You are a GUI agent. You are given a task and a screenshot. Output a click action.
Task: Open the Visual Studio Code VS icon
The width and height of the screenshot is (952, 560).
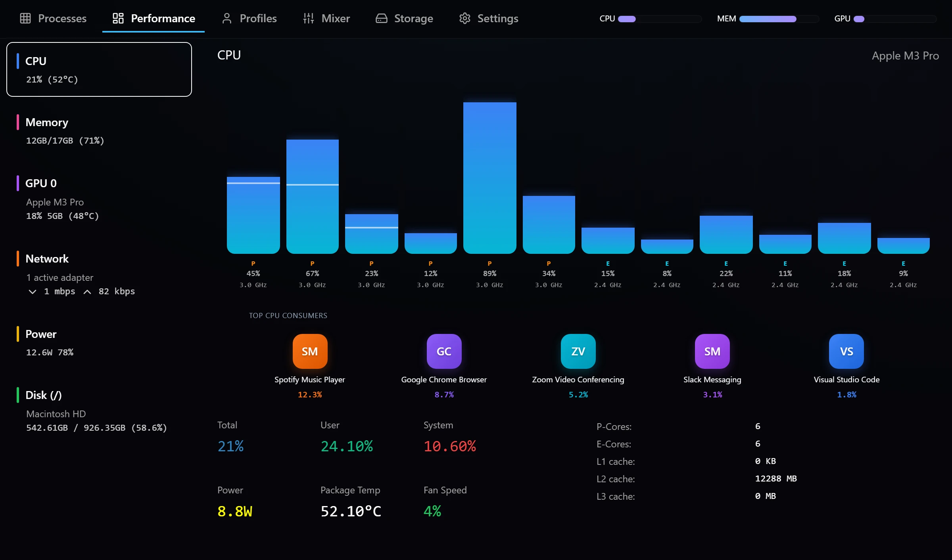(x=846, y=351)
